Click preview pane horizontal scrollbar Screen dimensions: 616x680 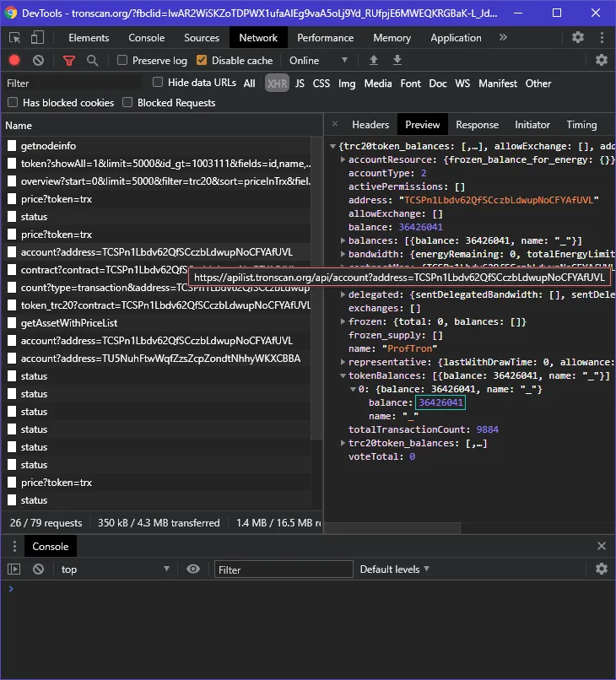click(392, 528)
